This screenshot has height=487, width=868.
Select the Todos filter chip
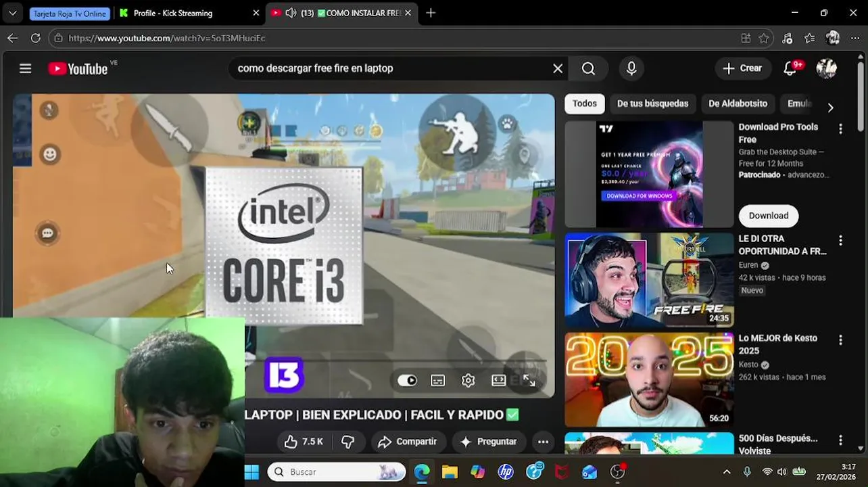(585, 103)
